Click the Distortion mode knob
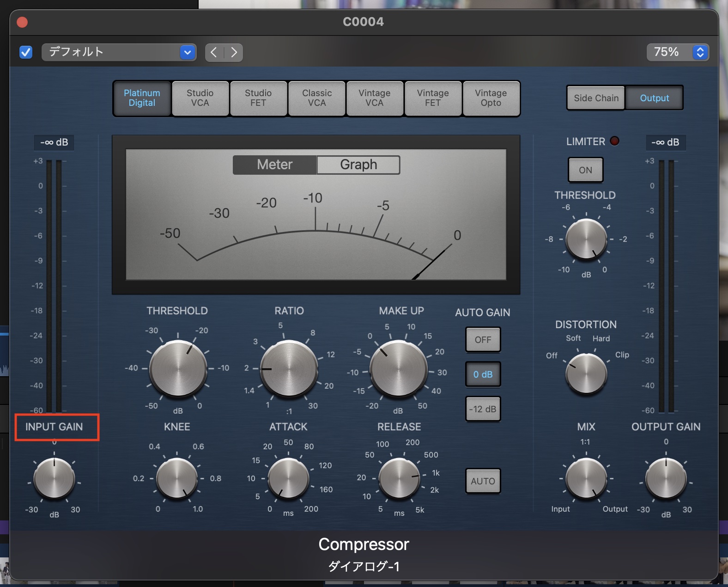 click(586, 373)
